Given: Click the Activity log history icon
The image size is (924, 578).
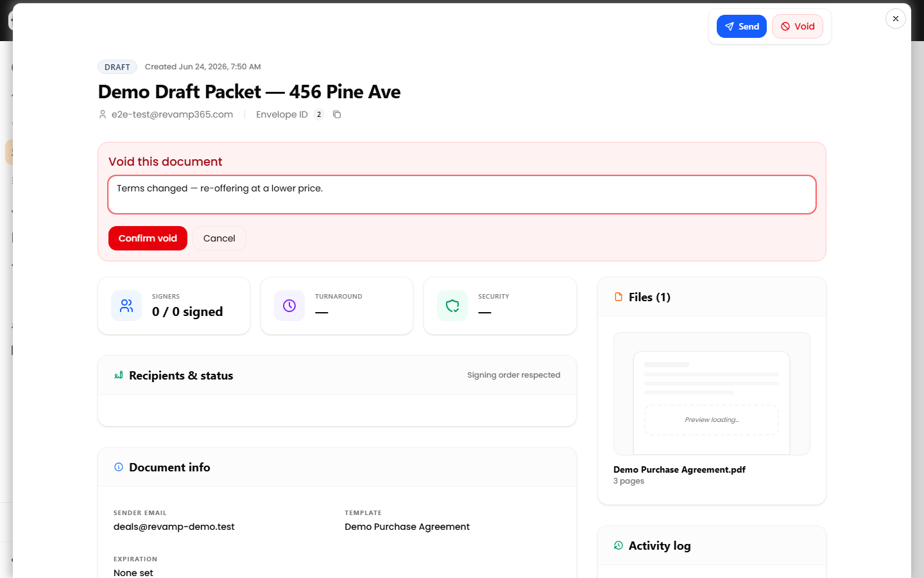Looking at the screenshot, I should [619, 545].
